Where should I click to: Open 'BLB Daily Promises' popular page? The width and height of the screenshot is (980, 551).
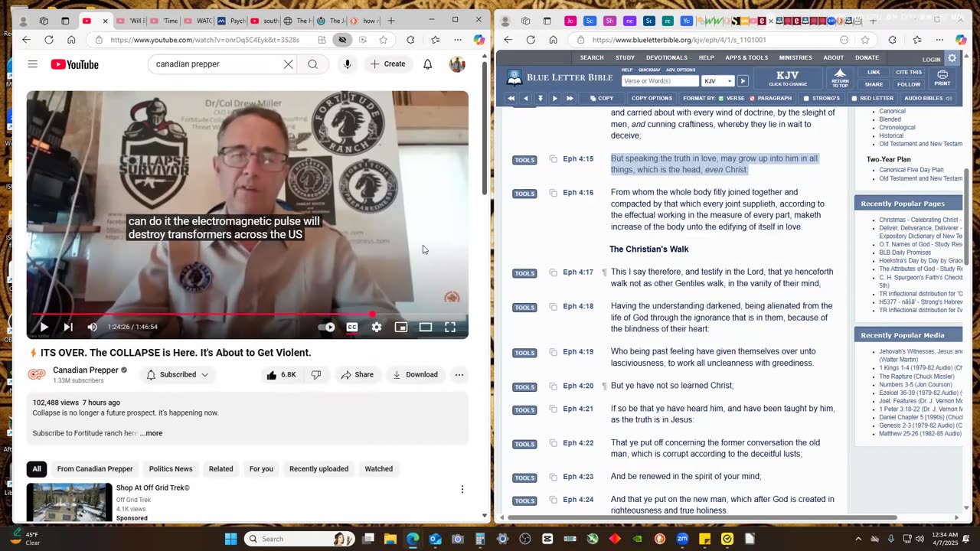pyautogui.click(x=905, y=253)
